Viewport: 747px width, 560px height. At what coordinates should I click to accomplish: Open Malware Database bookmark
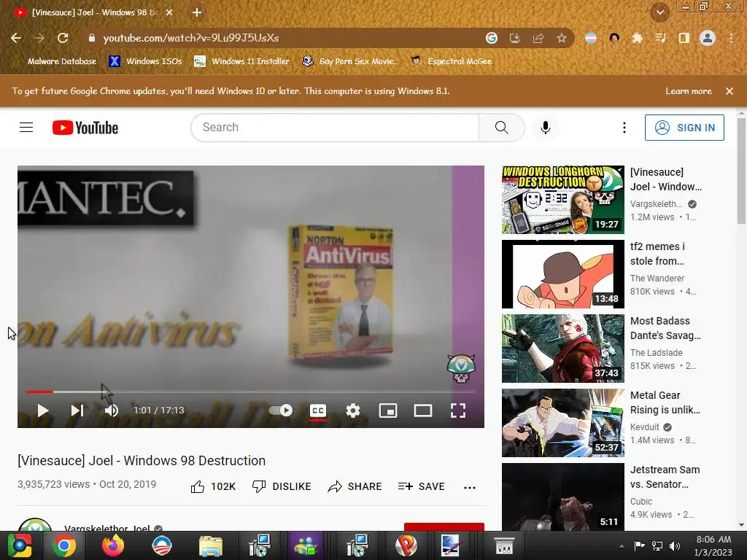coord(55,61)
